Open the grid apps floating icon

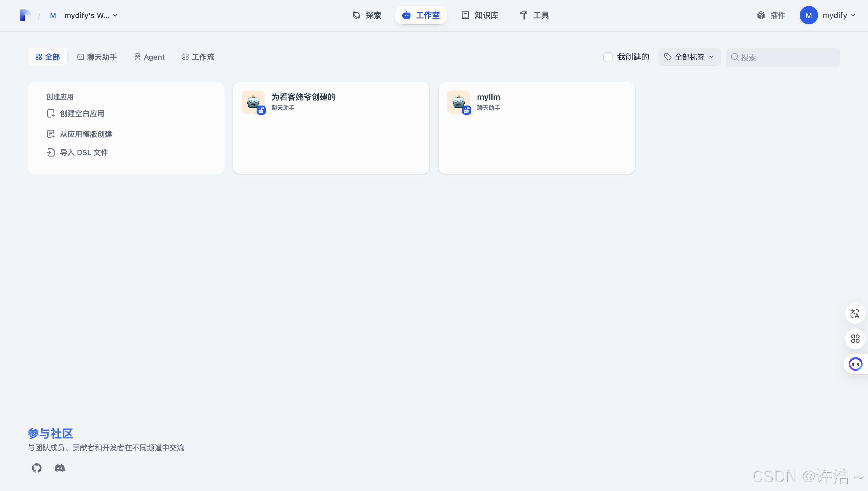pos(855,339)
